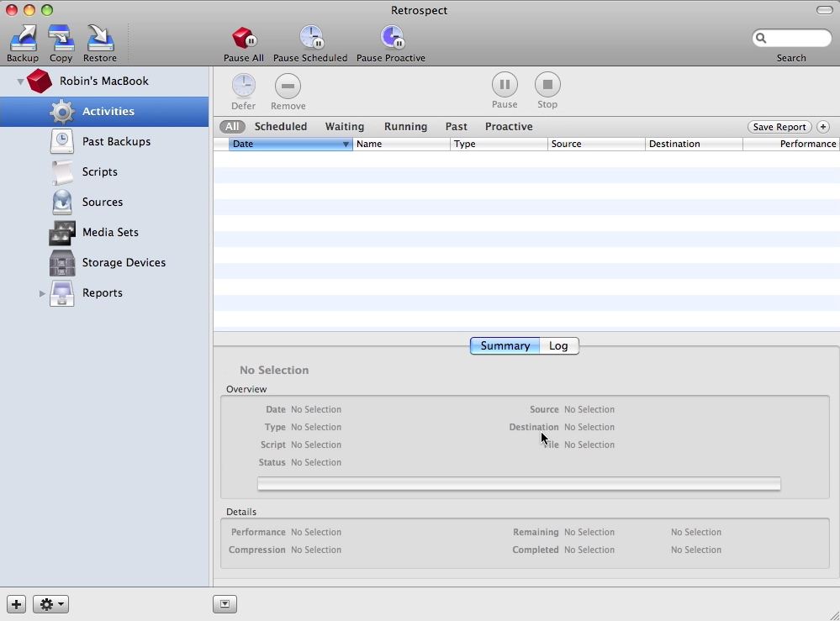Click the magnifying glass search icon
Screen dimensions: 840x621
tap(761, 38)
